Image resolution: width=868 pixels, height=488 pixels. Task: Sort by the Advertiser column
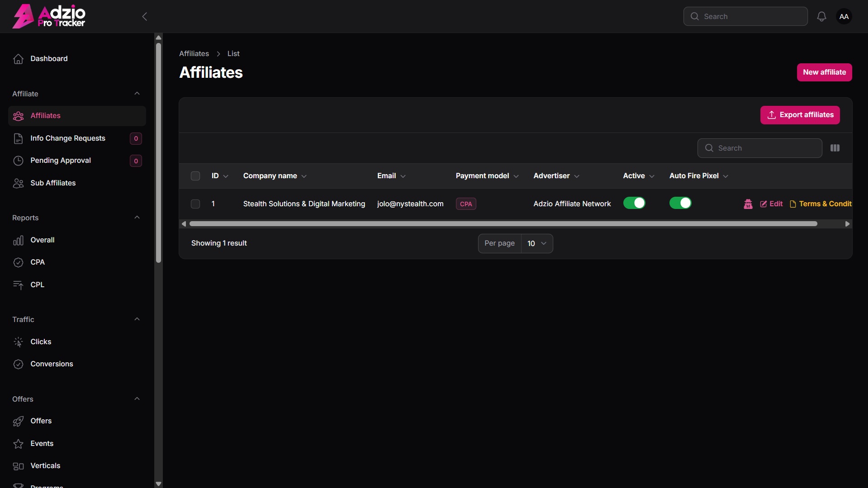tap(556, 176)
